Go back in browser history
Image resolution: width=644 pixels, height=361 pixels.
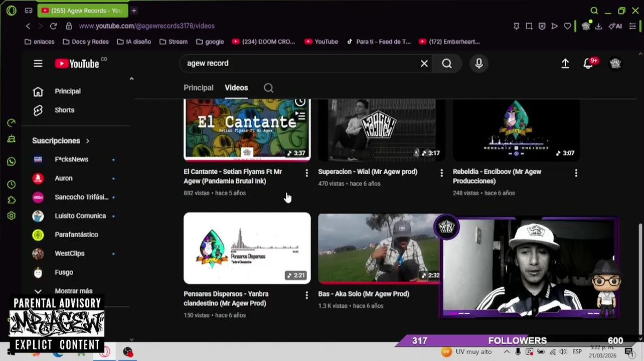point(28,26)
